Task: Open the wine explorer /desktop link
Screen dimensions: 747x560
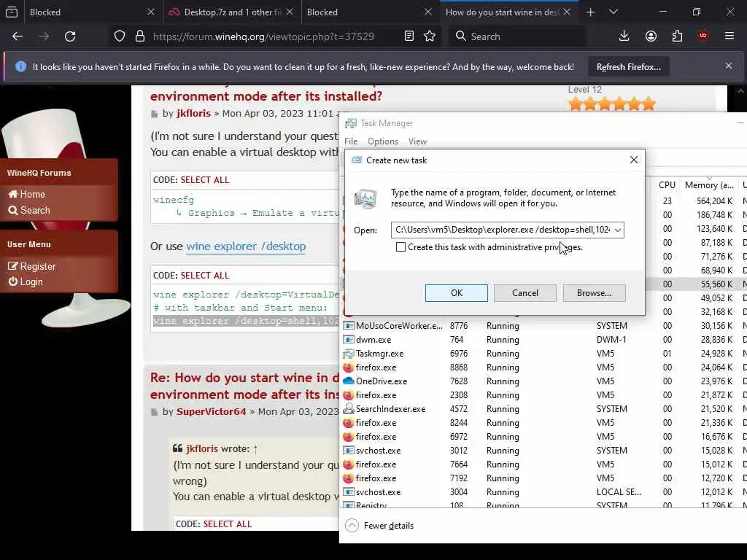Action: pyautogui.click(x=246, y=246)
